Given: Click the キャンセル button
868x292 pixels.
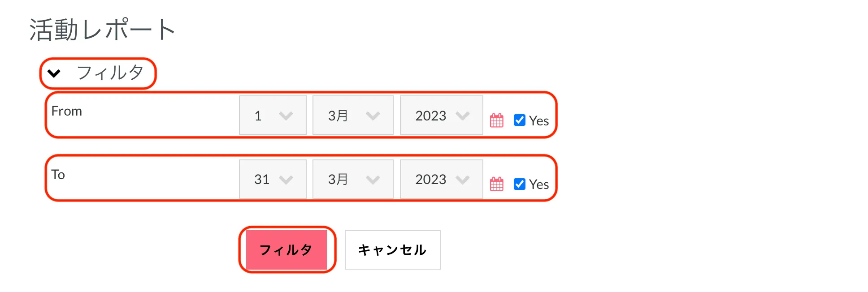Looking at the screenshot, I should [x=392, y=250].
